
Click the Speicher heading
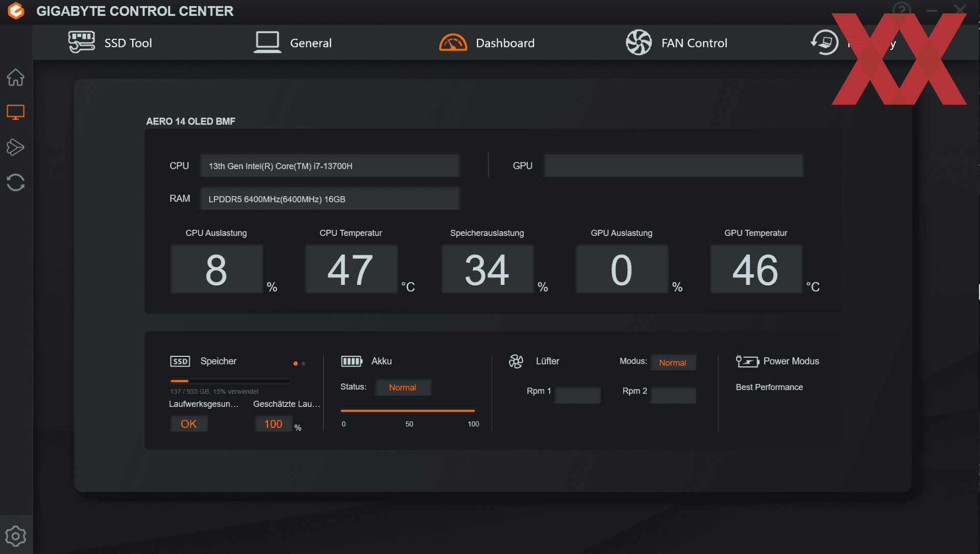218,361
